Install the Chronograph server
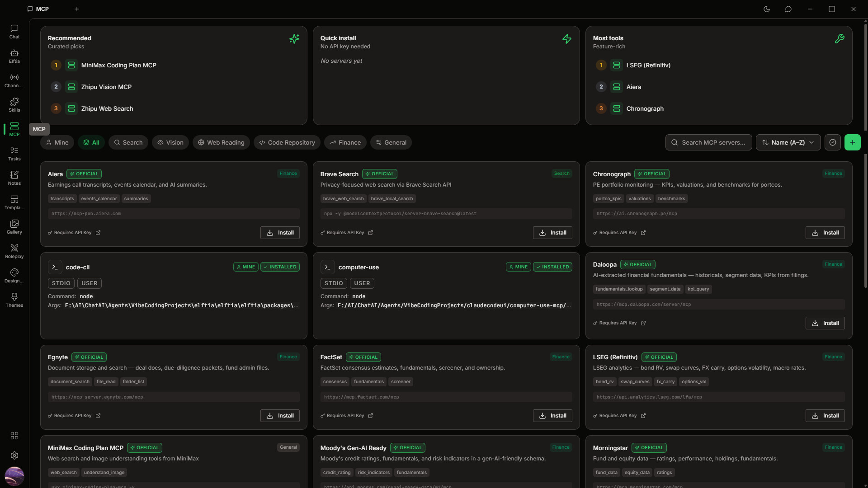This screenshot has width=868, height=488. click(825, 233)
